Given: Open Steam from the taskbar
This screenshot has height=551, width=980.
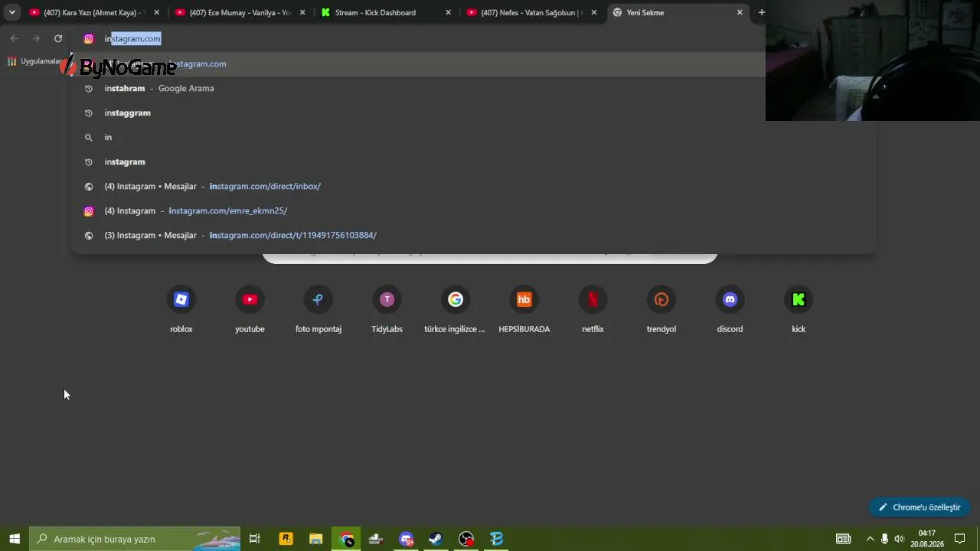Looking at the screenshot, I should (x=436, y=539).
